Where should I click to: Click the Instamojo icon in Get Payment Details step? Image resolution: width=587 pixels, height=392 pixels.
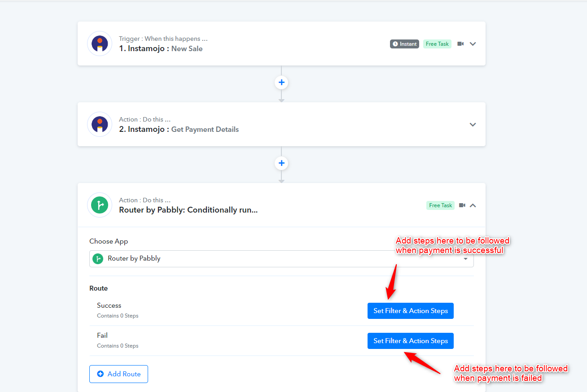100,124
